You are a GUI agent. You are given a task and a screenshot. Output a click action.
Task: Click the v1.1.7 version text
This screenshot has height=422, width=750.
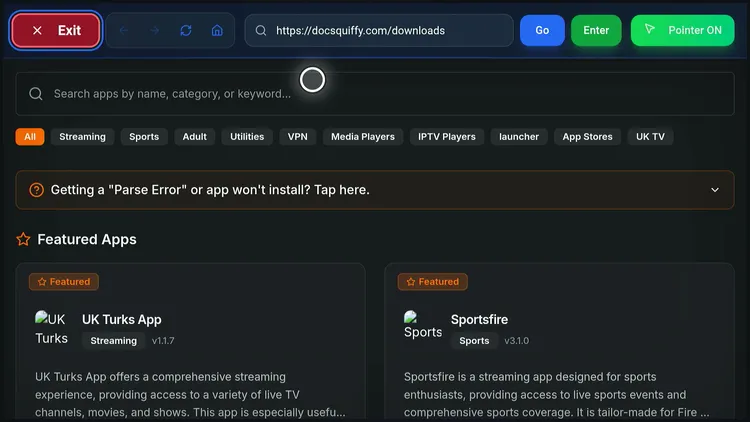pyautogui.click(x=163, y=341)
